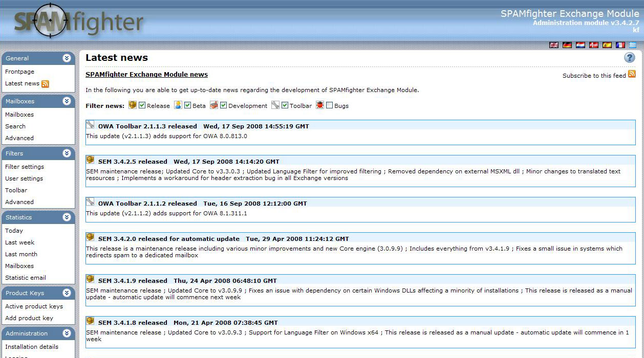
Task: Click 'SEM 3.4.1.8 released' headline
Action: [133, 323]
